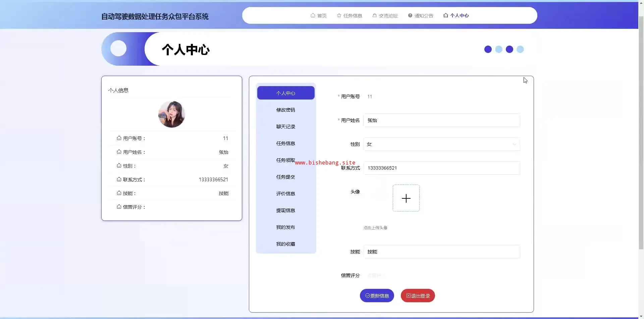Open the 任务信息 sidebar tab
Screen dimensions: 644x319
pyautogui.click(x=286, y=143)
